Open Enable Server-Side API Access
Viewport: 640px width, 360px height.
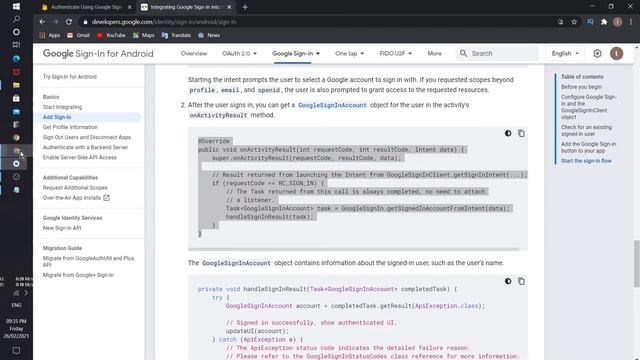click(80, 158)
